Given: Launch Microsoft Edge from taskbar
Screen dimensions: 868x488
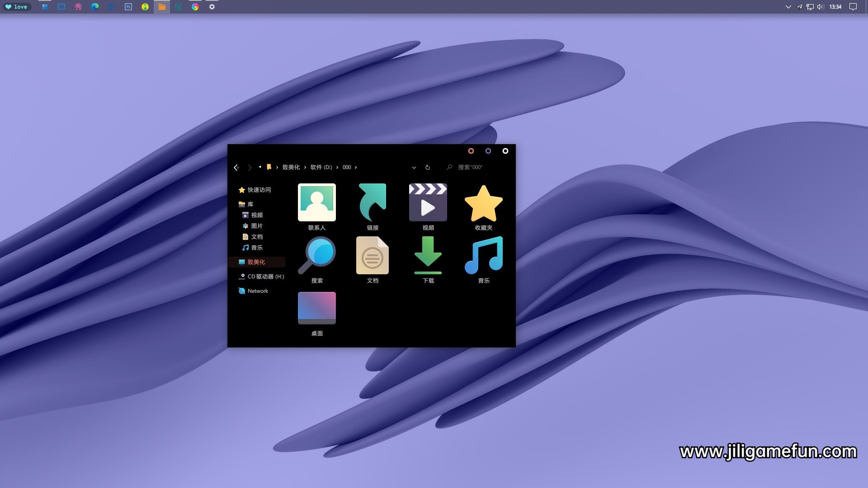Looking at the screenshot, I should point(95,7).
